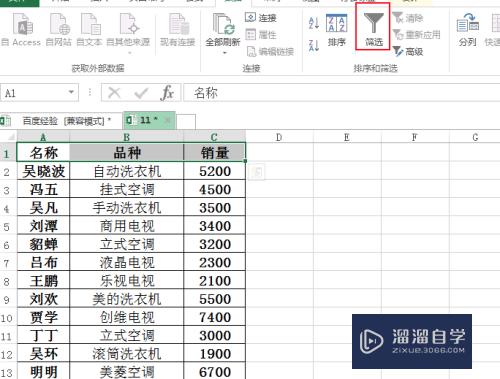Viewport: 500px width, 379px height.
Task: Select cell 名称 in header row
Action: (x=43, y=153)
